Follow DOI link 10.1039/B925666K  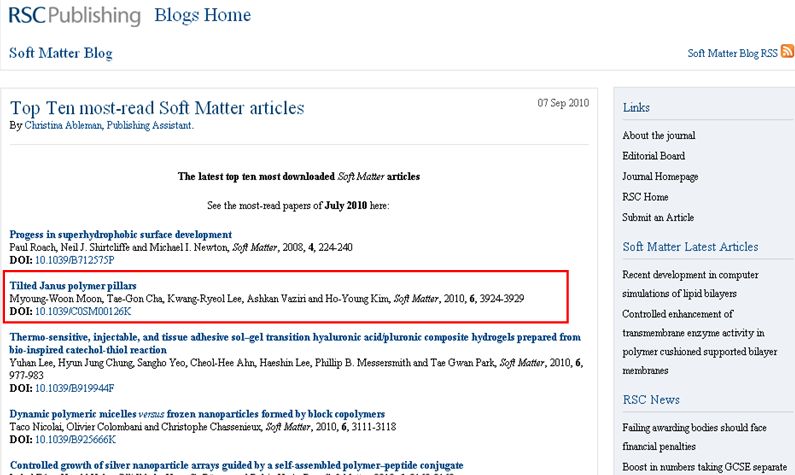[x=76, y=440]
